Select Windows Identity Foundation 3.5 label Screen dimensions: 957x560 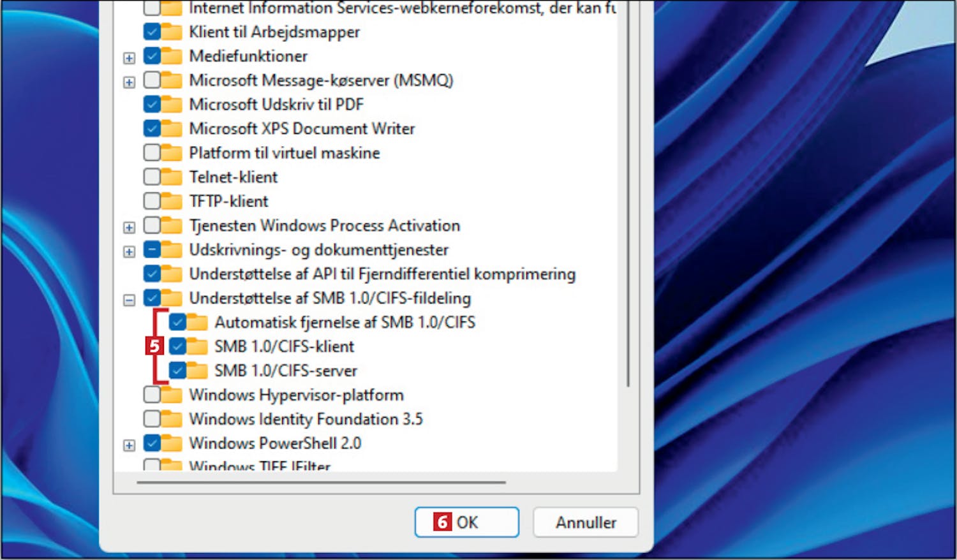click(x=306, y=419)
